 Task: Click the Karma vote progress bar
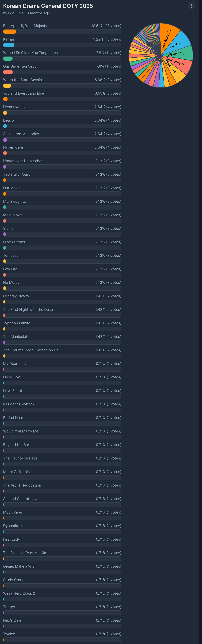click(62, 45)
